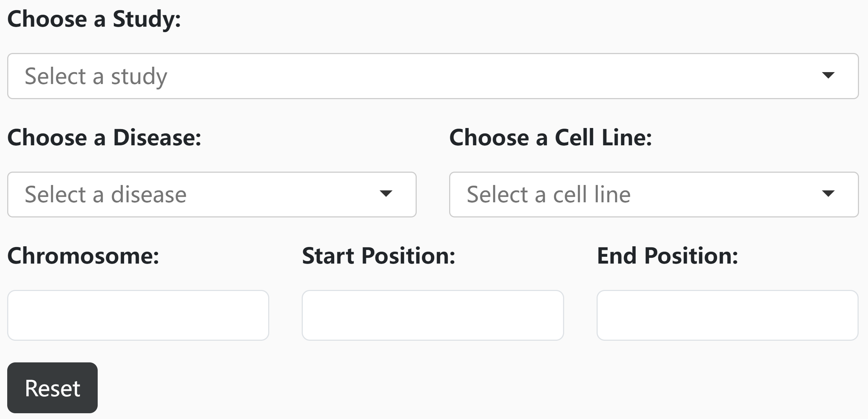Click the 'Chromosome:' label
Viewport: 868px width, 419px height.
pos(83,256)
